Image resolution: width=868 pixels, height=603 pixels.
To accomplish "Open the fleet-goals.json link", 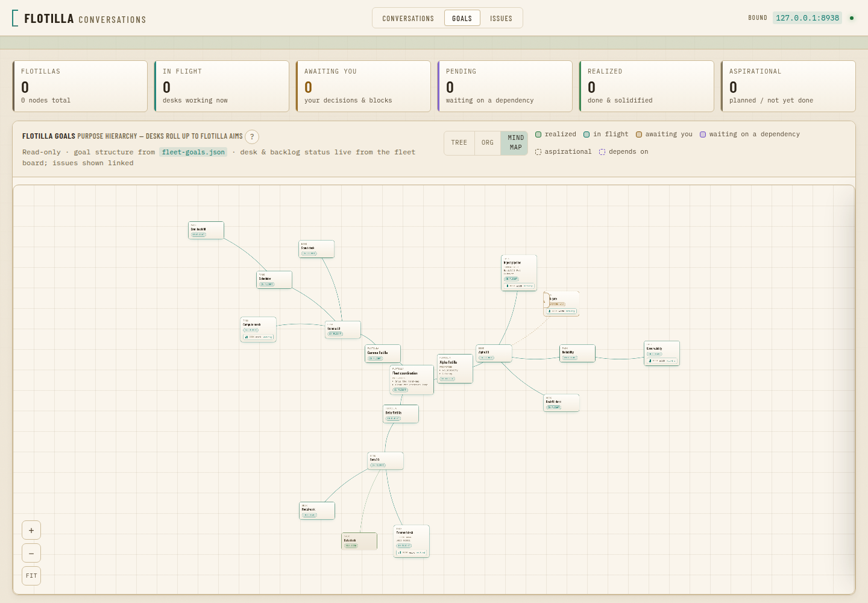I will point(193,152).
